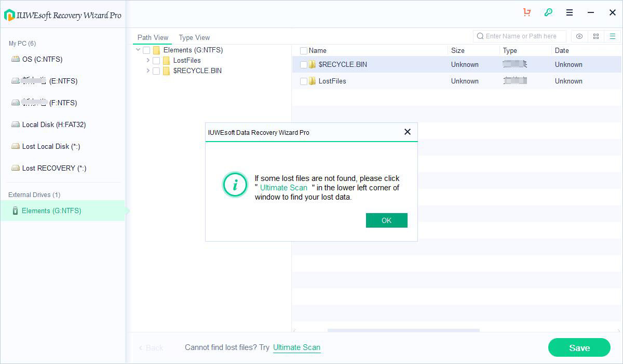Click the $RECYCLE.BIN folder icon in file list
The image size is (623, 364).
pos(313,65)
